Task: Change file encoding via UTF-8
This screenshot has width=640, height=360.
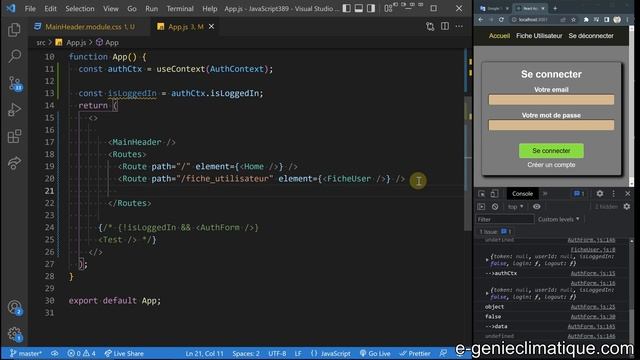Action: 277,353
